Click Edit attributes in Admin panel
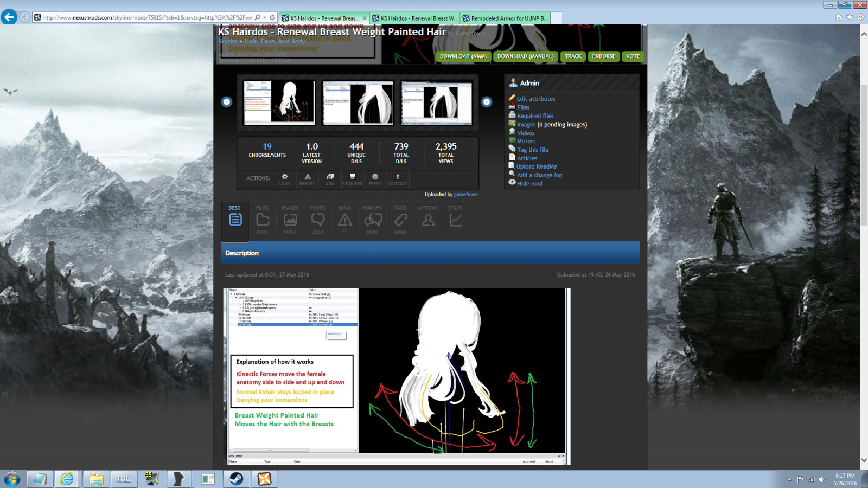 pyautogui.click(x=536, y=99)
